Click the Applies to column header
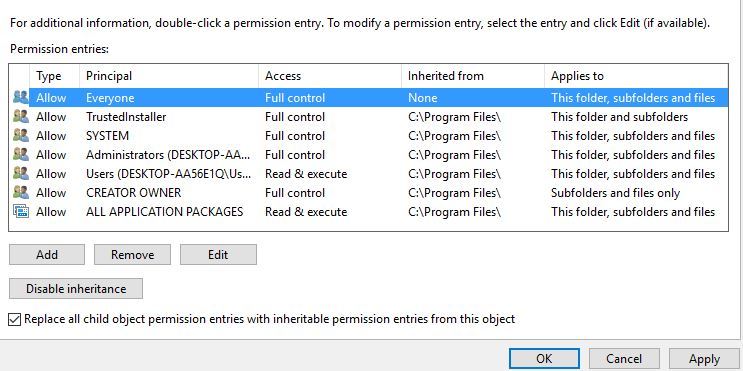This screenshot has height=371, width=743. pyautogui.click(x=636, y=76)
